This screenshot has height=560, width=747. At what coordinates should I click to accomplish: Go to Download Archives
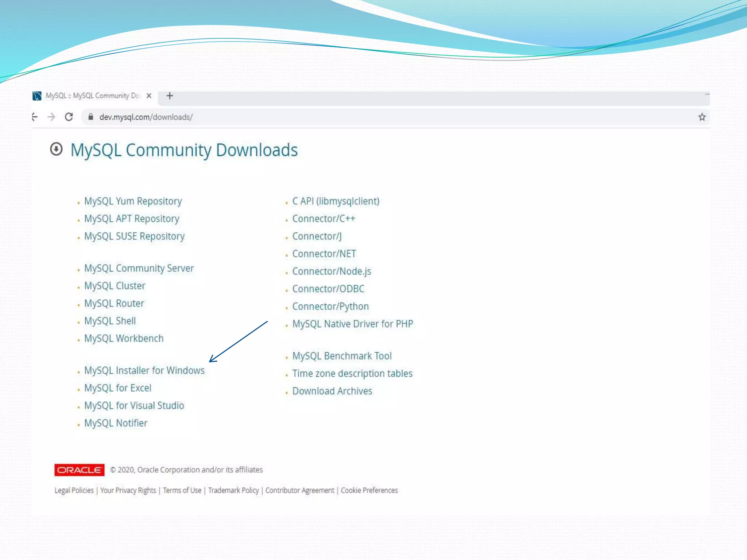[x=332, y=391]
